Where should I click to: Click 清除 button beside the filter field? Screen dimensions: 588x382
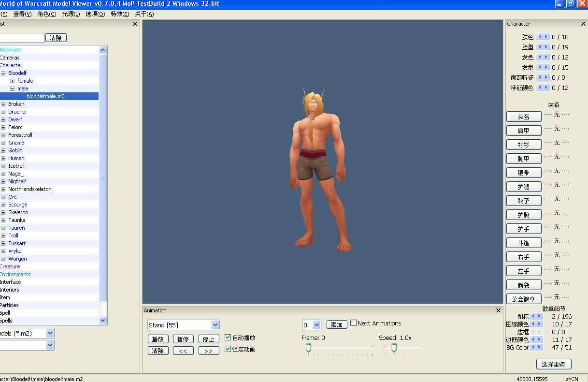pos(56,38)
